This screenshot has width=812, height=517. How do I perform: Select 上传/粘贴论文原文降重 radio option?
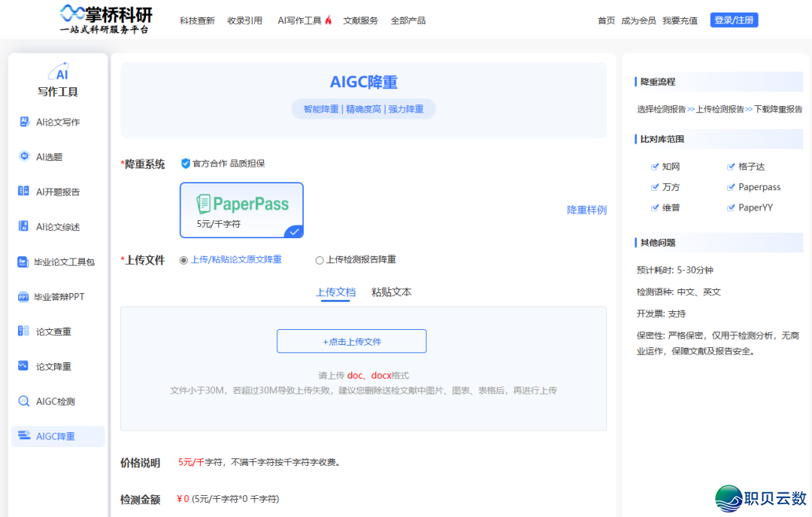tap(183, 260)
